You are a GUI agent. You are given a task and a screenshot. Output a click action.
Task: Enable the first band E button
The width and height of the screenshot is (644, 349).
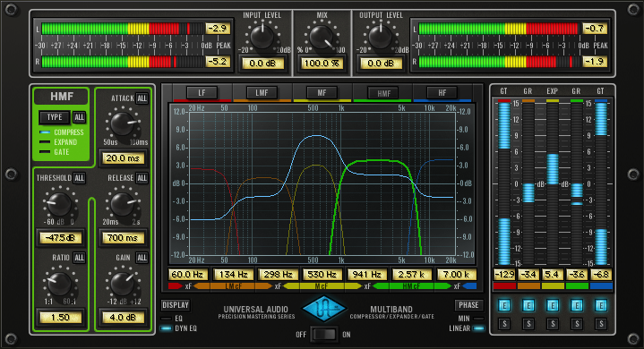click(504, 305)
